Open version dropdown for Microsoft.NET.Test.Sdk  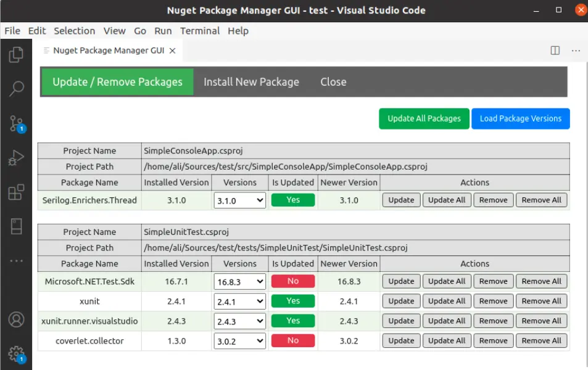tap(239, 281)
